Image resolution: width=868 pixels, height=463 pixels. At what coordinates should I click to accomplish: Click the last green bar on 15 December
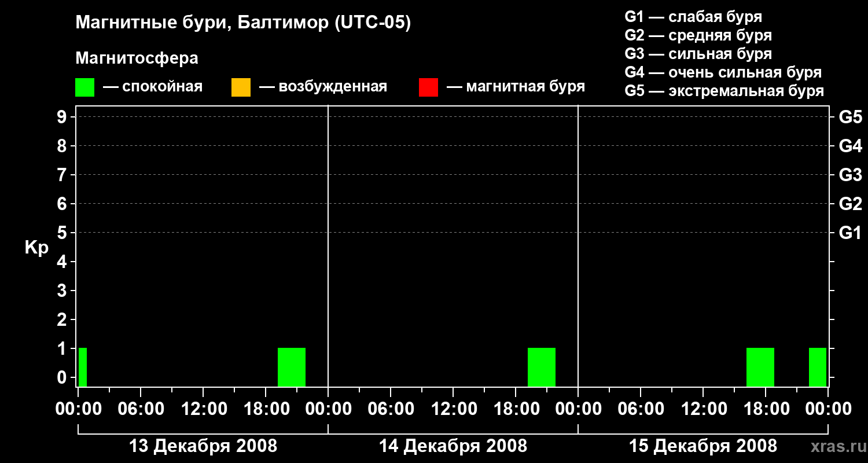tap(818, 367)
